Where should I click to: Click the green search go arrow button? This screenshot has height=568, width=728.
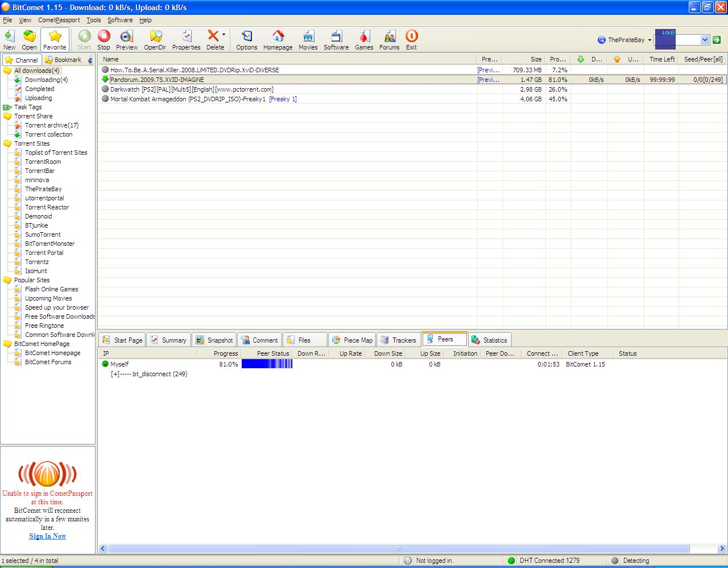click(717, 40)
